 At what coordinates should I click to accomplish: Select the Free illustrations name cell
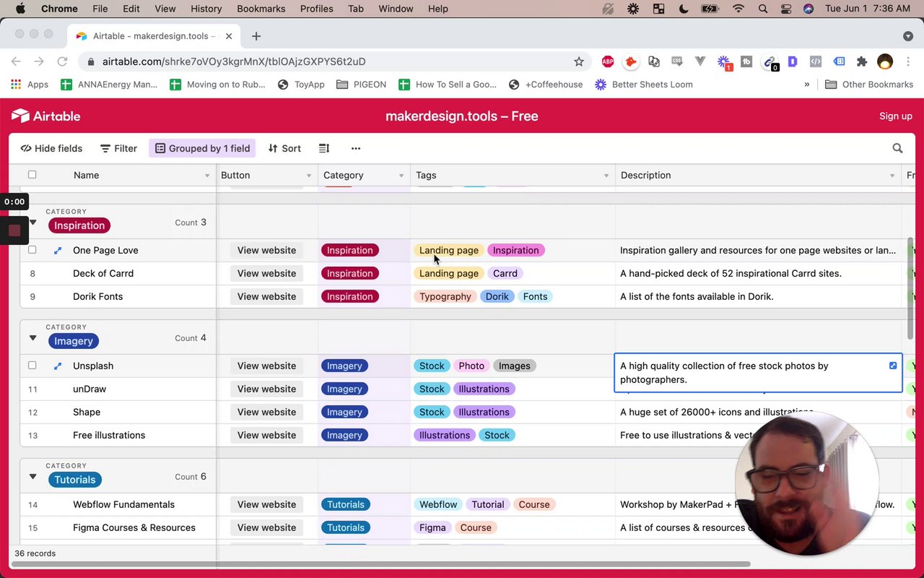click(109, 435)
